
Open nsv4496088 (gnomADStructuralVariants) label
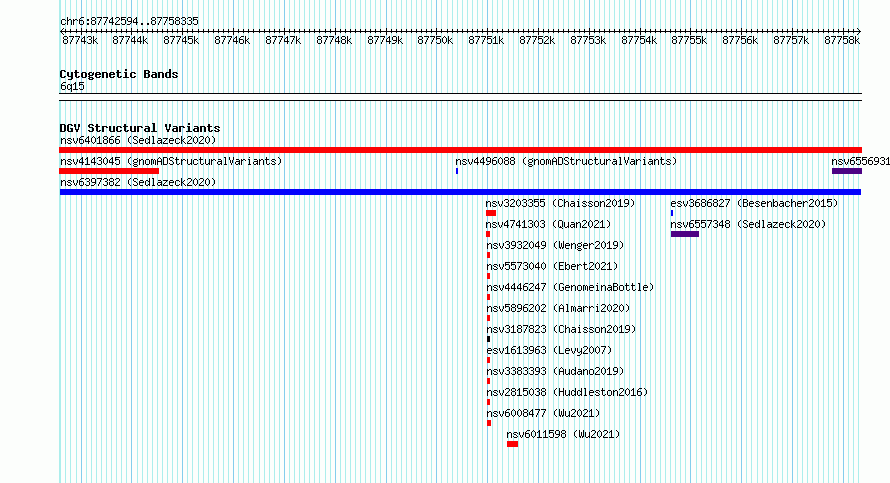click(x=566, y=161)
